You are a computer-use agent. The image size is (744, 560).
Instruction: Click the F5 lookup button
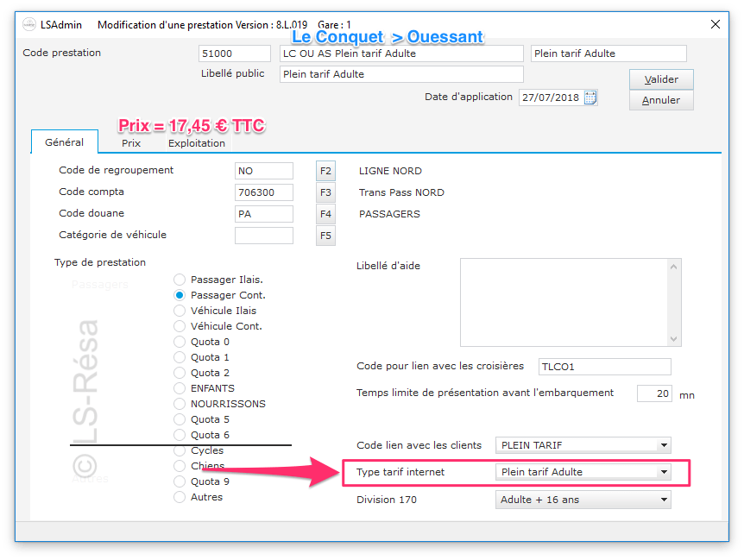coord(325,236)
